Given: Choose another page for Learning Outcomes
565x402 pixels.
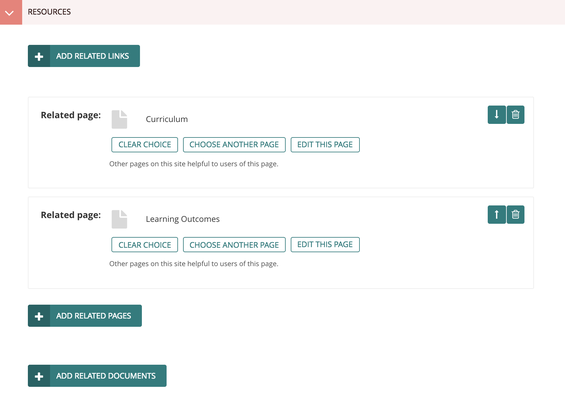Looking at the screenshot, I should click(x=234, y=245).
